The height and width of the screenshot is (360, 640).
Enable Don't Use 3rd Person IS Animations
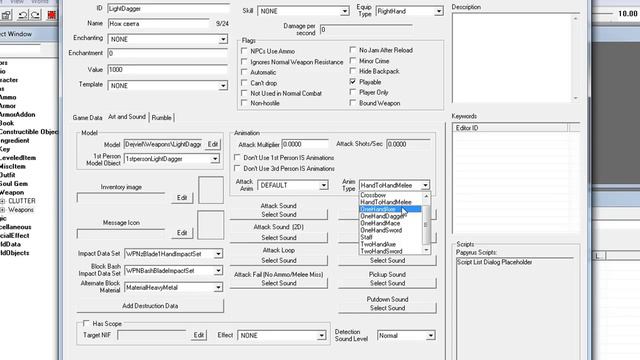click(x=237, y=168)
